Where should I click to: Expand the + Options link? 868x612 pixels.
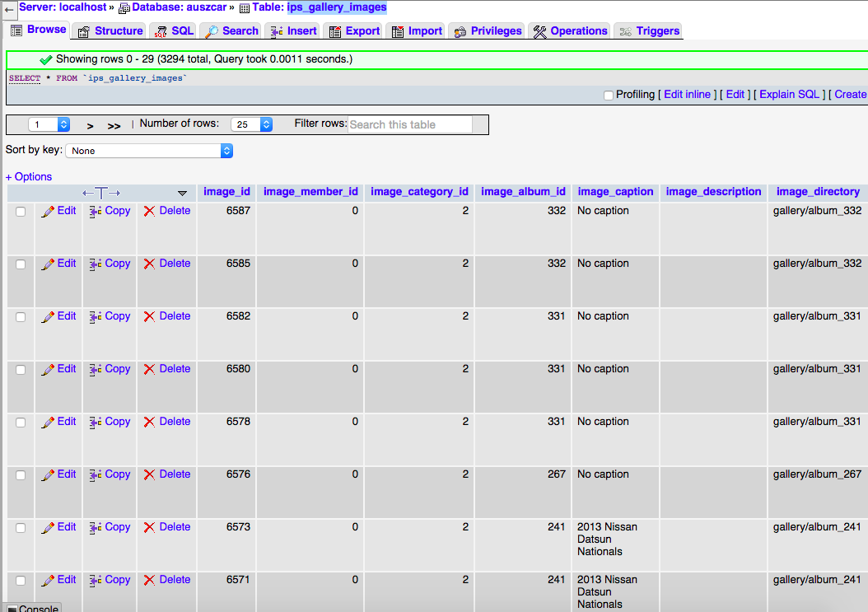click(29, 177)
